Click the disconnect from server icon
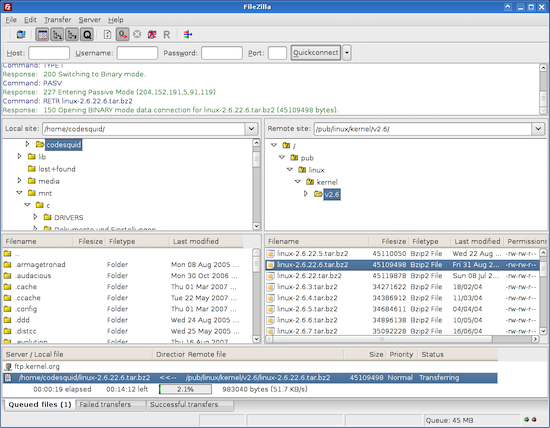Screen dimensions: 550x428 (152, 34)
